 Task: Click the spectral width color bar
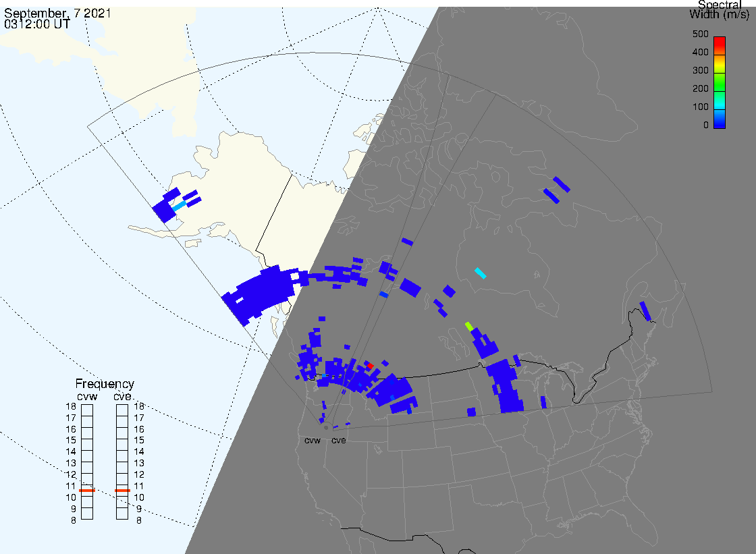pos(720,82)
